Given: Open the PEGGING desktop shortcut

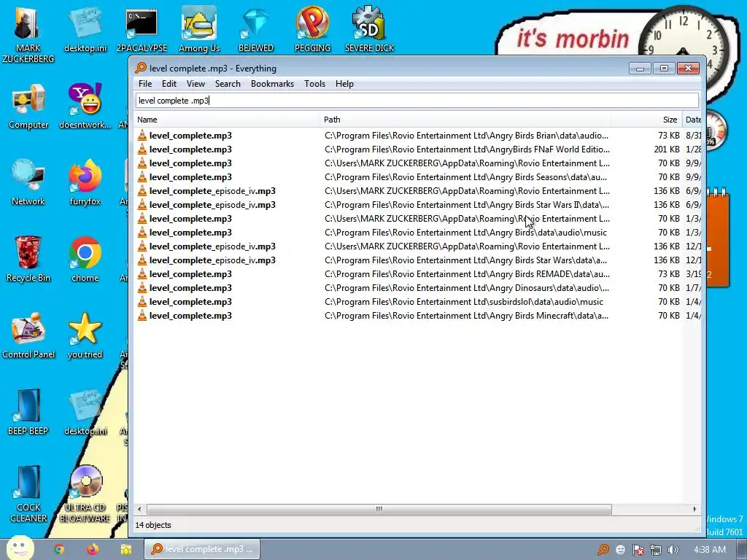Looking at the screenshot, I should coord(312,29).
